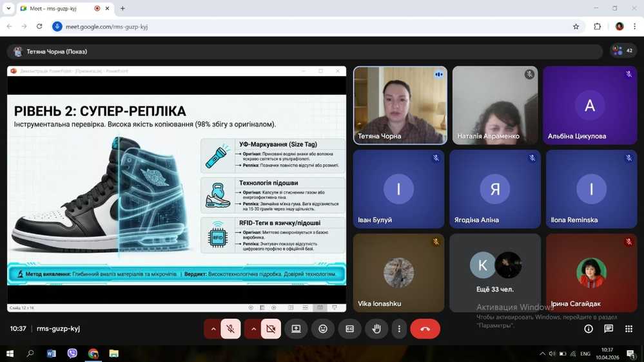Open the activities grid icon
The width and height of the screenshot is (644, 362).
click(x=629, y=329)
